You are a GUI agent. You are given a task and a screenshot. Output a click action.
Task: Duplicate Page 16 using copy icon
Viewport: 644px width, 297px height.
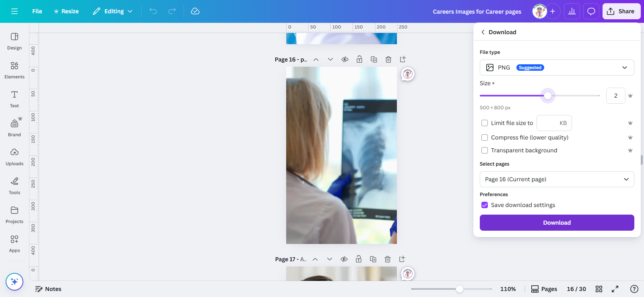[374, 59]
